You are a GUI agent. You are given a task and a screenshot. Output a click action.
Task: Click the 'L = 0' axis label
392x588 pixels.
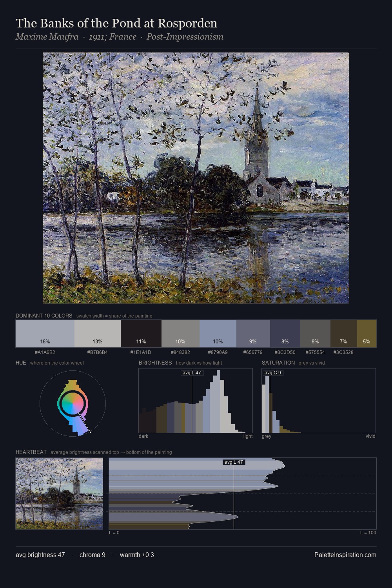(x=114, y=533)
